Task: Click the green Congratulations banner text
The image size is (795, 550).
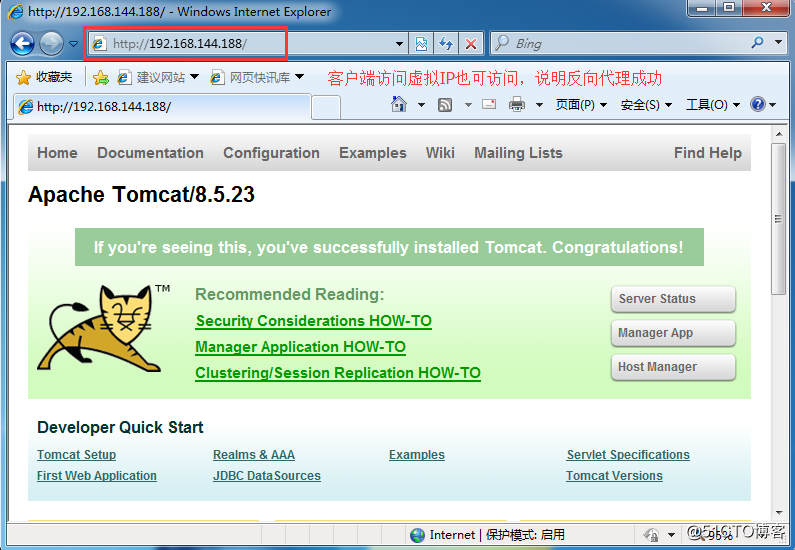Action: 389,247
